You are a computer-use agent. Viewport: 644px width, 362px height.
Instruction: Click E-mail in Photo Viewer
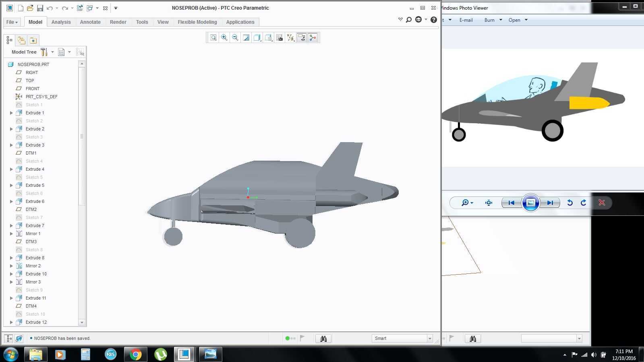(466, 20)
